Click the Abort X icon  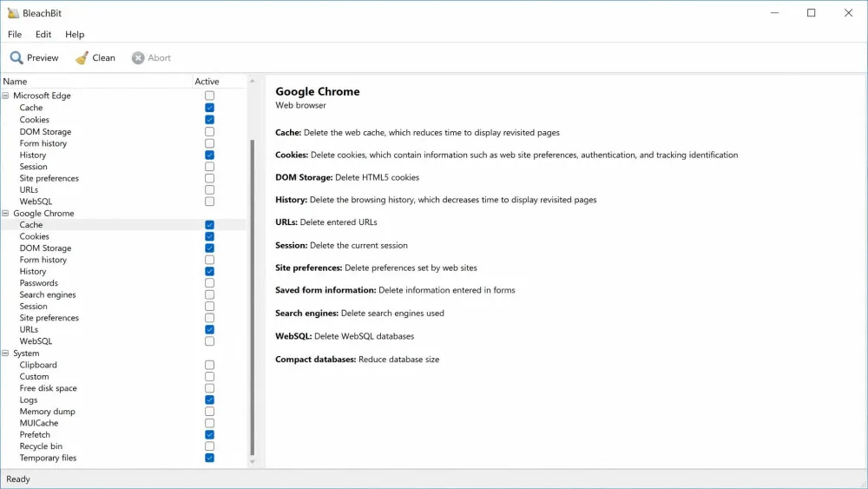pyautogui.click(x=138, y=57)
